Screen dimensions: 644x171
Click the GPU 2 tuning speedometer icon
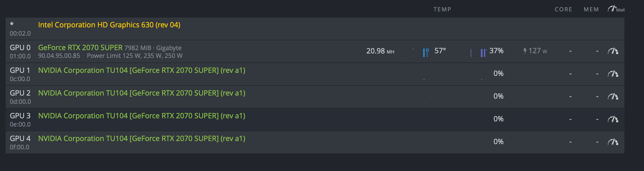point(613,97)
